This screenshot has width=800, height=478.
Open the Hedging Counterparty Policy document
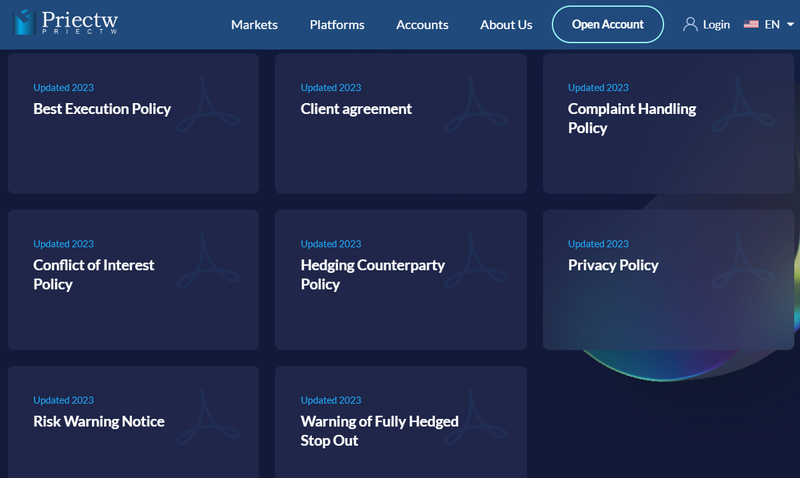point(372,274)
